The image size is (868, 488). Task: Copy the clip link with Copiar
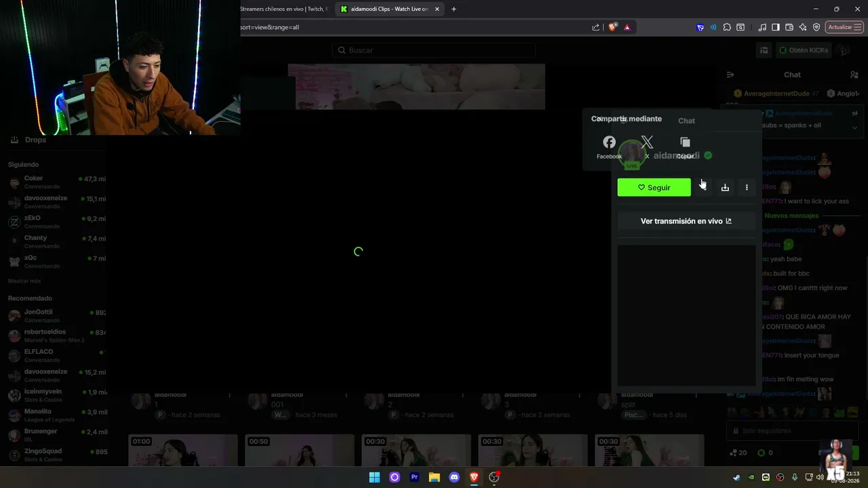[x=685, y=147]
